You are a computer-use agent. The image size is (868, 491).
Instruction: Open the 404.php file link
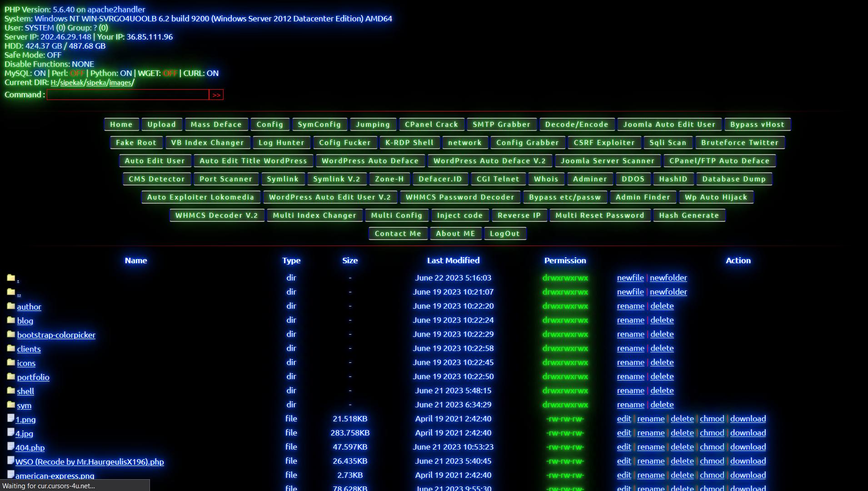coord(30,448)
